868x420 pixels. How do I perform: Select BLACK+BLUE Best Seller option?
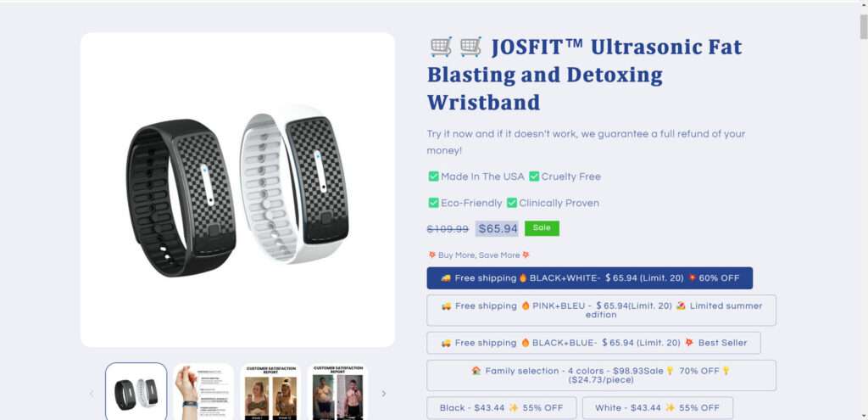click(x=593, y=343)
